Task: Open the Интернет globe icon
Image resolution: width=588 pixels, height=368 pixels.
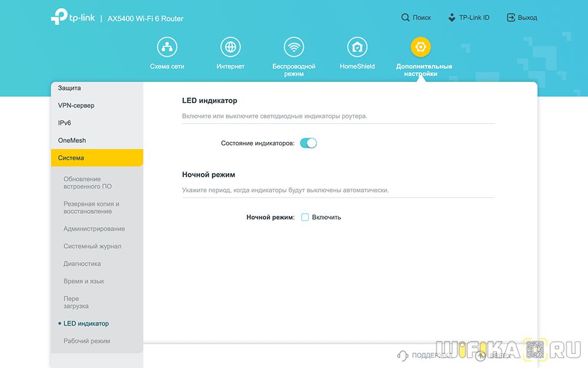Action: 230,47
